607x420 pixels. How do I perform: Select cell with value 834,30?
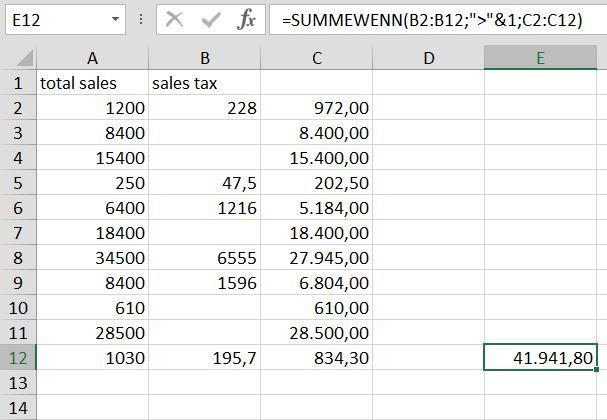317,358
